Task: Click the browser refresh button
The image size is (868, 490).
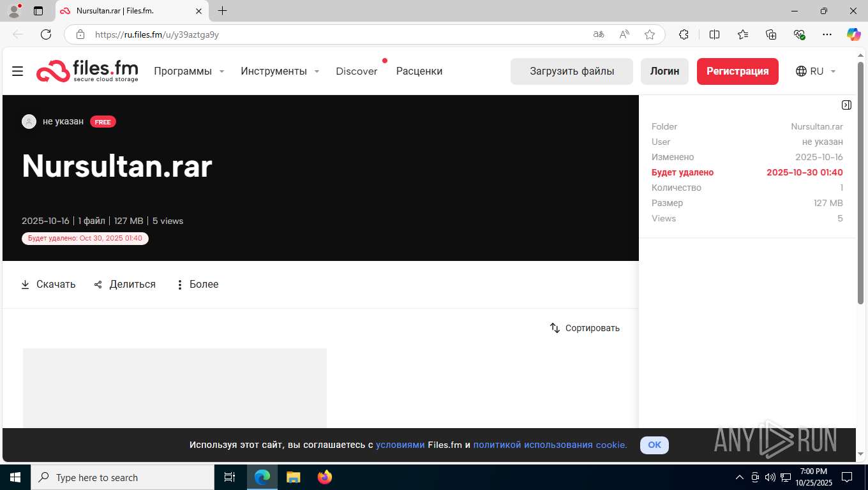Action: (x=46, y=34)
